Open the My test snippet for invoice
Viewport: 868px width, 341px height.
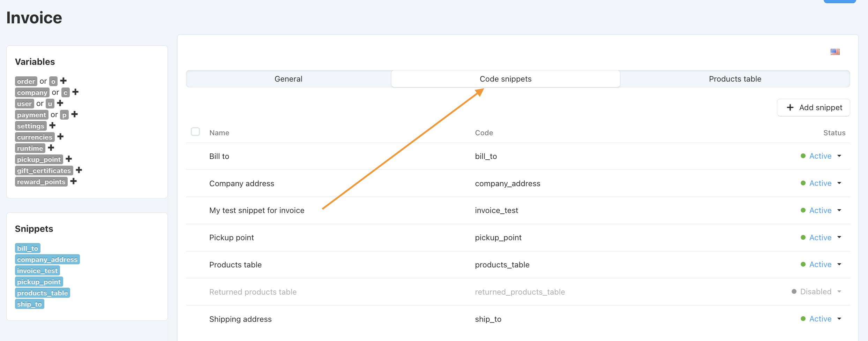coord(257,210)
